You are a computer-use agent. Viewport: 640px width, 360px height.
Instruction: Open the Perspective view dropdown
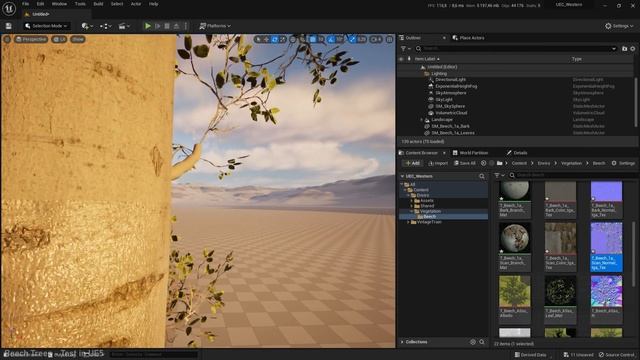pyautogui.click(x=31, y=39)
